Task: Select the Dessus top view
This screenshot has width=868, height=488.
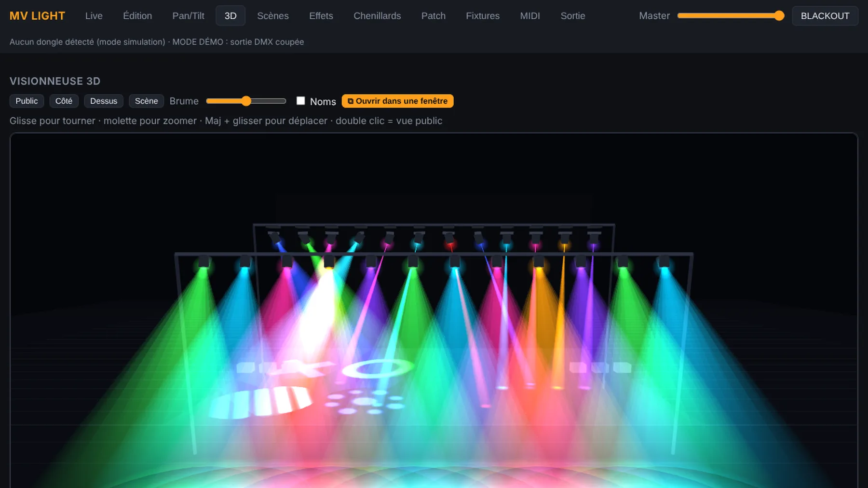Action: tap(104, 101)
